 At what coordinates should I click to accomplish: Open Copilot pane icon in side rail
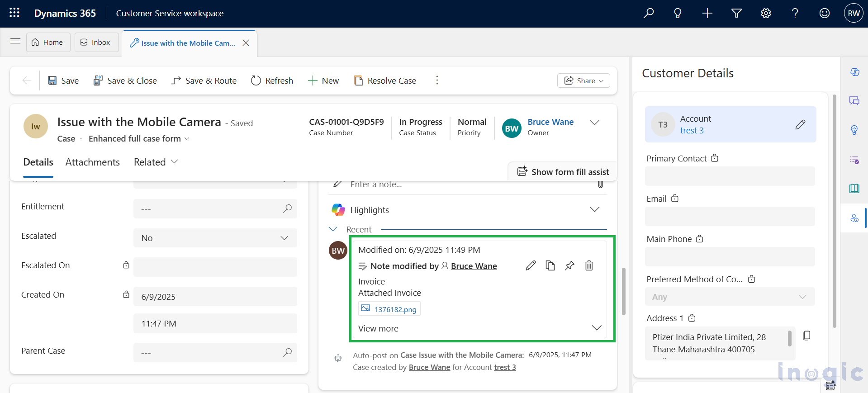pyautogui.click(x=854, y=72)
